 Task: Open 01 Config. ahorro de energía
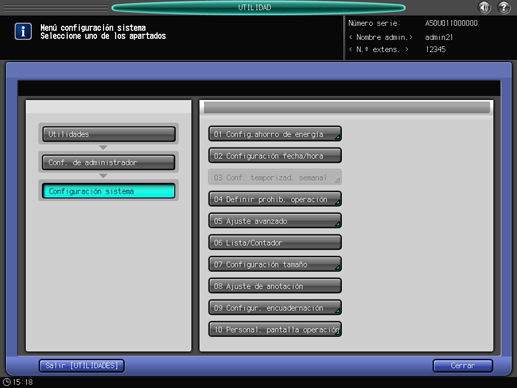(x=275, y=134)
